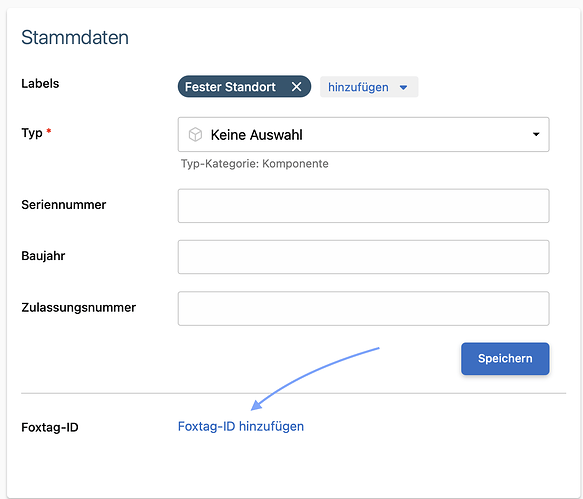Click the Baujahr field label

(43, 256)
